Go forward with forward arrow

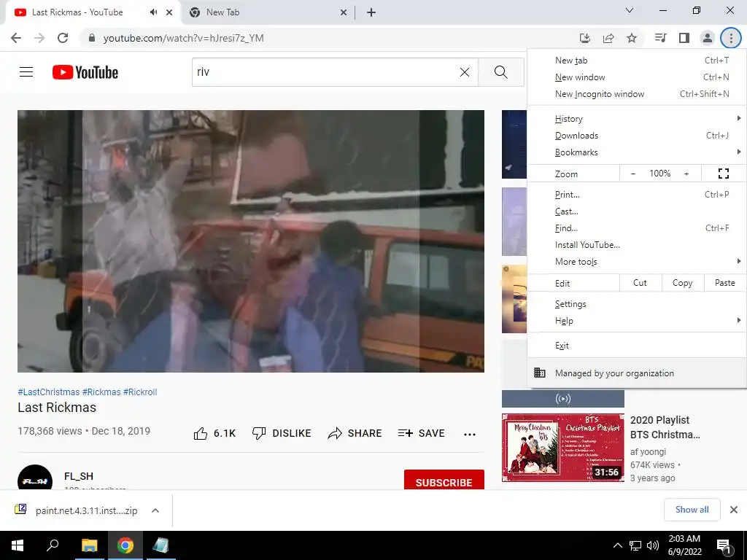point(39,38)
